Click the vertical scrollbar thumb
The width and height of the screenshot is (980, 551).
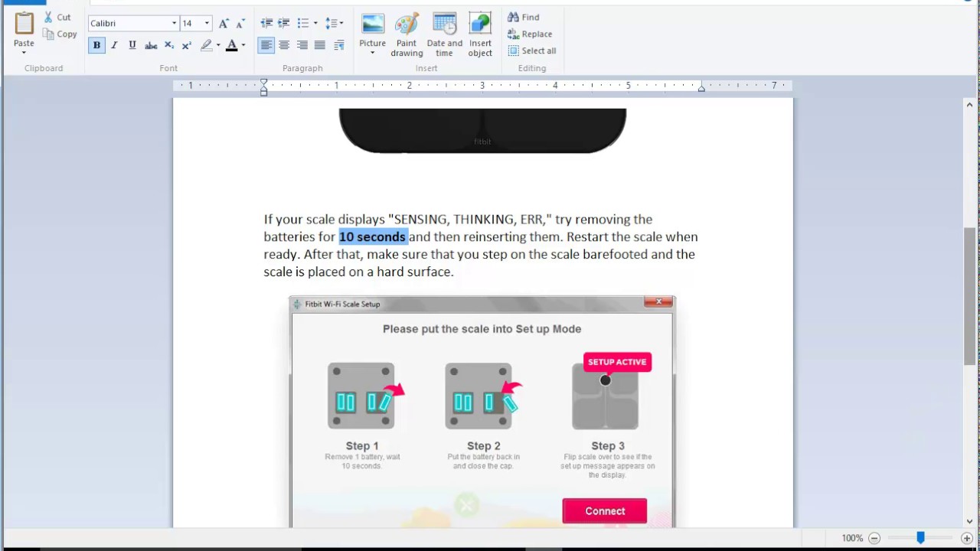click(x=970, y=297)
